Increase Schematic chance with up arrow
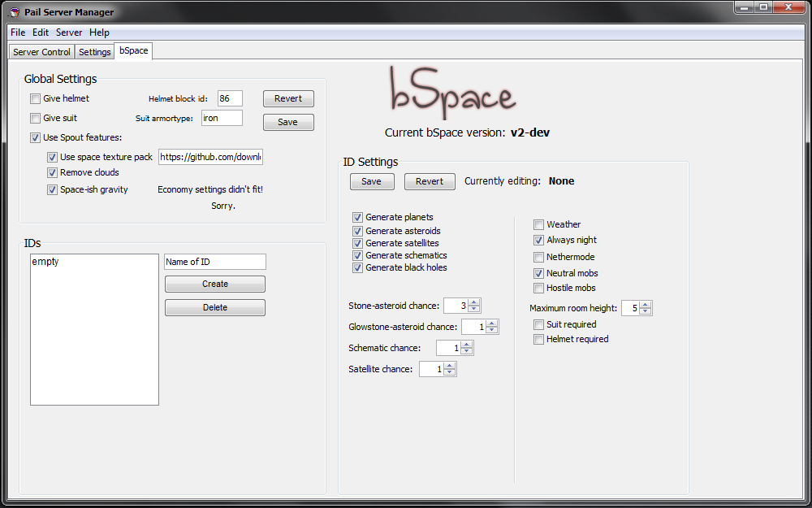This screenshot has height=508, width=812. tap(467, 345)
